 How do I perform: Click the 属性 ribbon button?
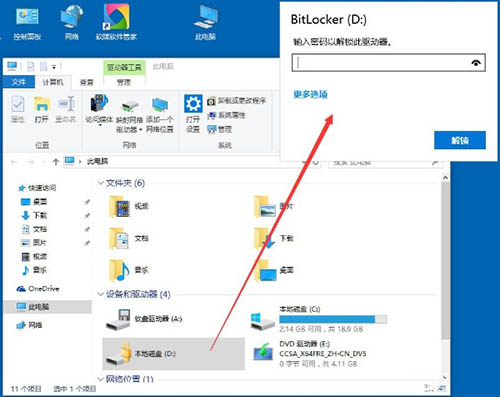17,109
